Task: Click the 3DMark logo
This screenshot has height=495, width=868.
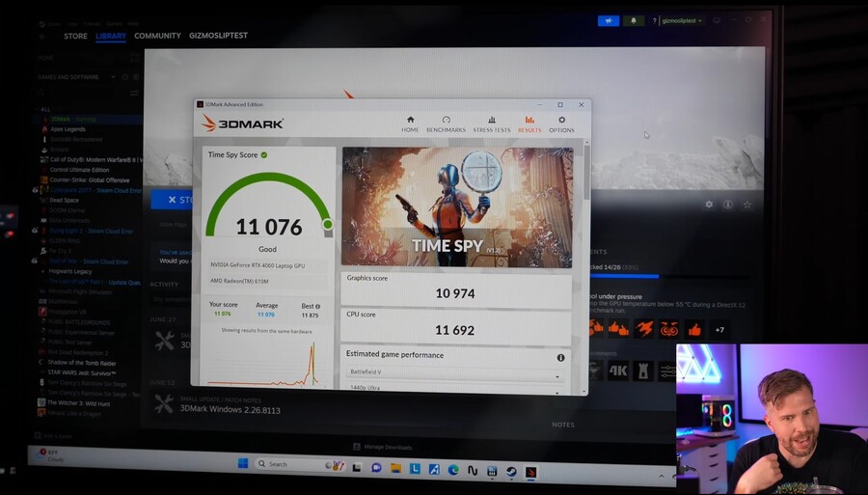Action: point(242,123)
